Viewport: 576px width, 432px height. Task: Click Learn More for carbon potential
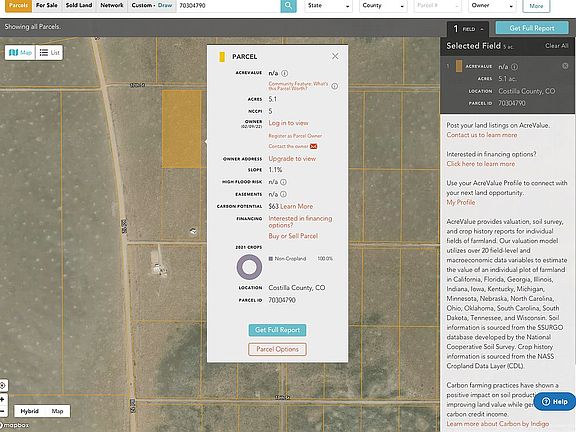tap(297, 206)
